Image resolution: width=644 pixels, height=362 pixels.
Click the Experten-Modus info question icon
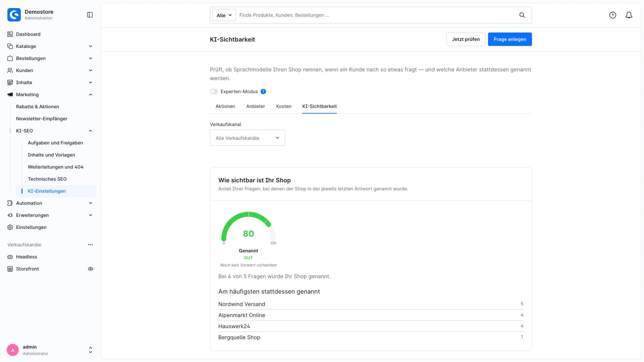pos(263,92)
